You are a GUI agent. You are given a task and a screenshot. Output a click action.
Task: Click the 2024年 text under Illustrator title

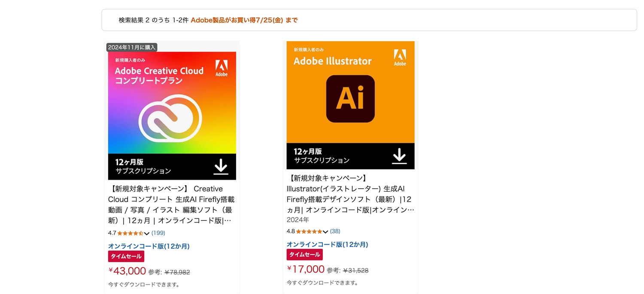pos(298,220)
